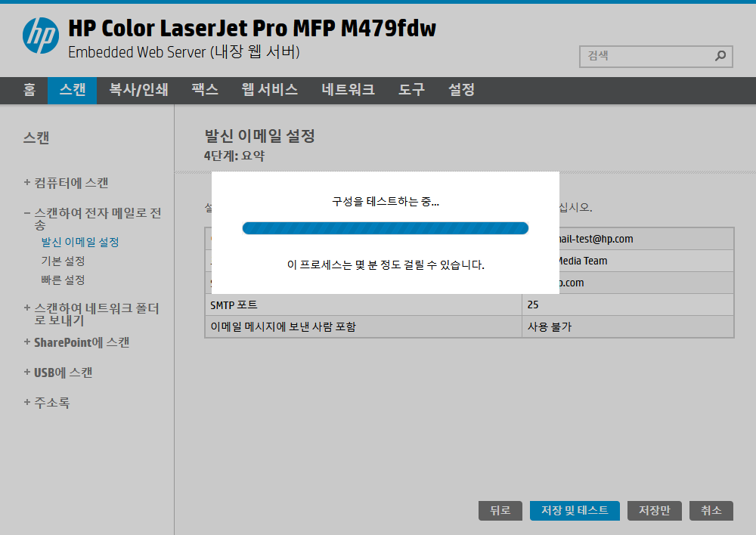Click the 발신 이메일 설정 page heading
Image resolution: width=756 pixels, height=535 pixels.
(x=260, y=135)
